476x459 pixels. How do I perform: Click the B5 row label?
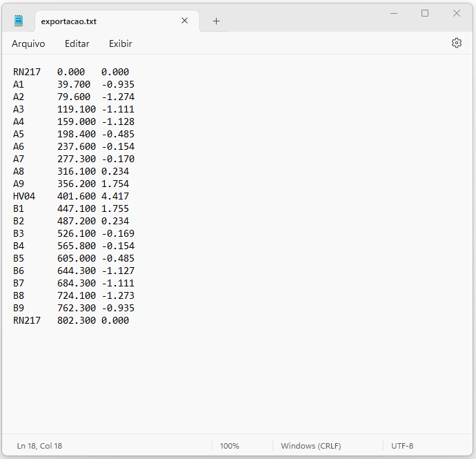click(19, 259)
